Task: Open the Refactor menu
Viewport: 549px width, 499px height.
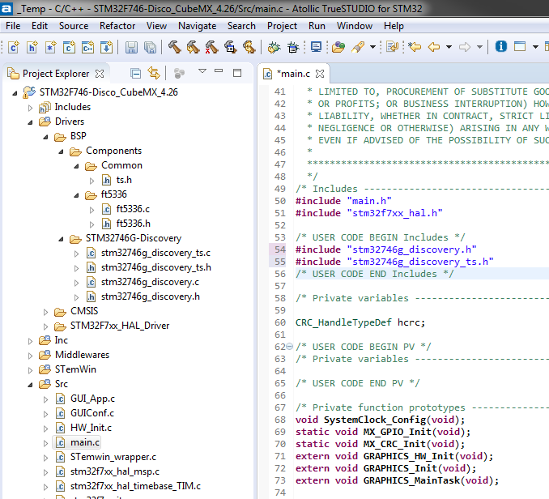Action: (x=117, y=26)
